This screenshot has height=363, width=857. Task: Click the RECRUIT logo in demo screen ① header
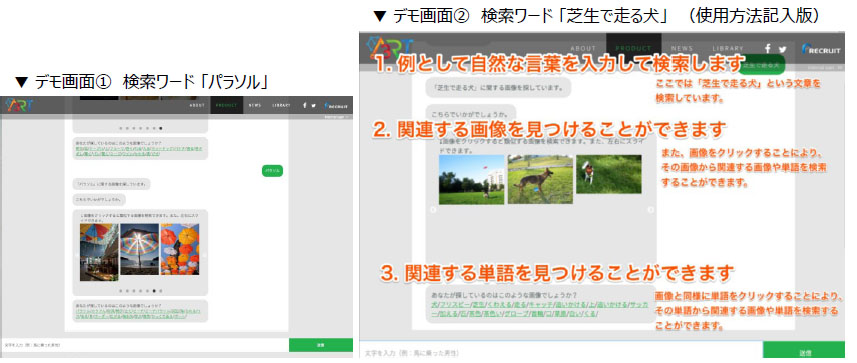[336, 105]
